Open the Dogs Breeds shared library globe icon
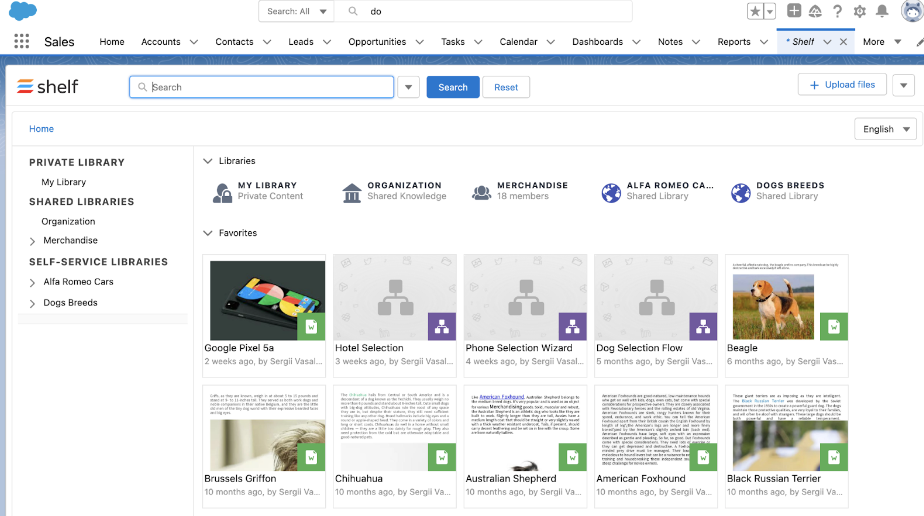The image size is (924, 516). pyautogui.click(x=741, y=193)
